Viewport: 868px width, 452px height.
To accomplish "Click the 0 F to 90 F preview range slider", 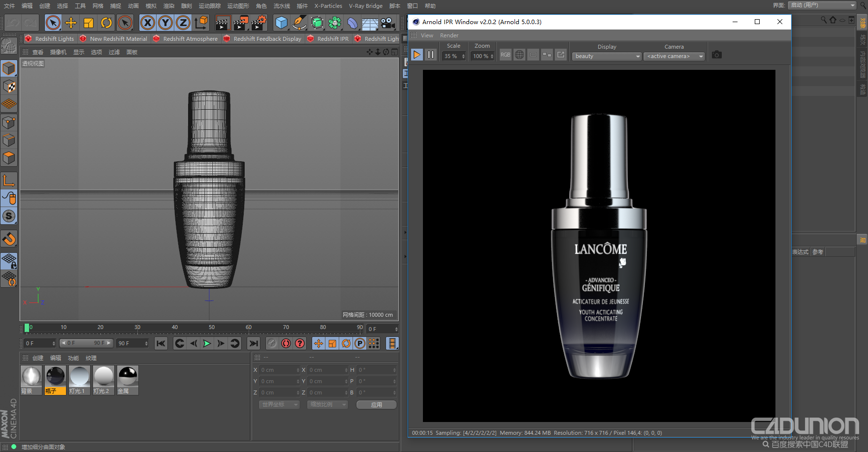I will [x=86, y=343].
